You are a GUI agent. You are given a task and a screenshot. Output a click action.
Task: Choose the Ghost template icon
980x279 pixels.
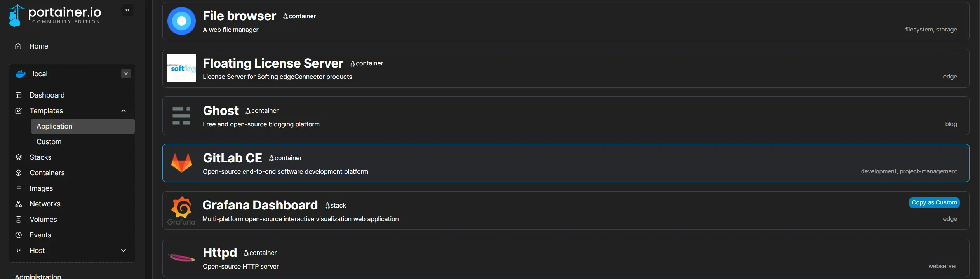click(181, 116)
